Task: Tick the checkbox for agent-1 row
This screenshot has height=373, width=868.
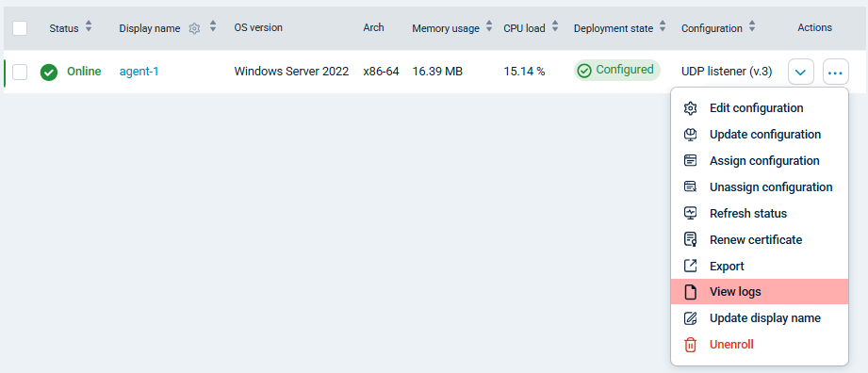Action: (x=20, y=72)
